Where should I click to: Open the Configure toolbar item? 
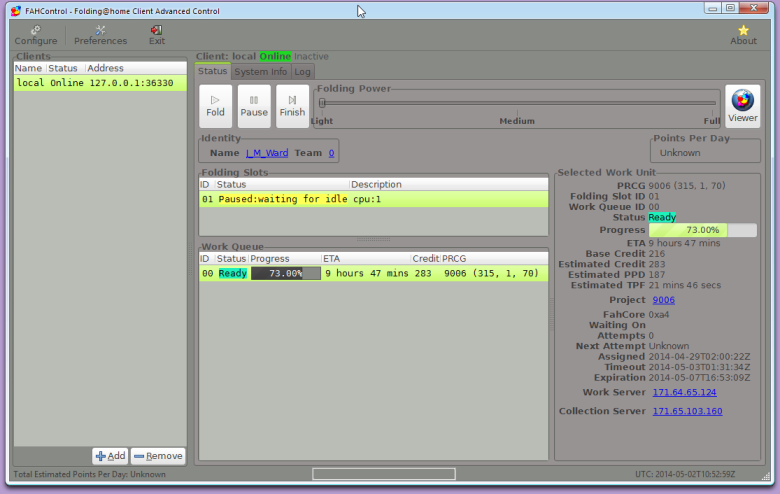click(35, 35)
